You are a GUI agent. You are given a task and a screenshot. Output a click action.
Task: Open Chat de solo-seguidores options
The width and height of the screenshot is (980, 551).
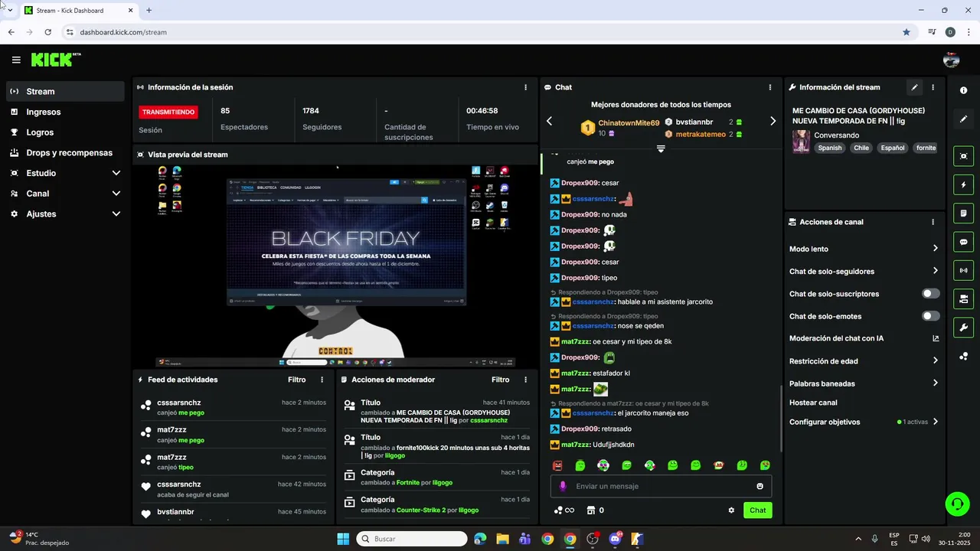864,271
